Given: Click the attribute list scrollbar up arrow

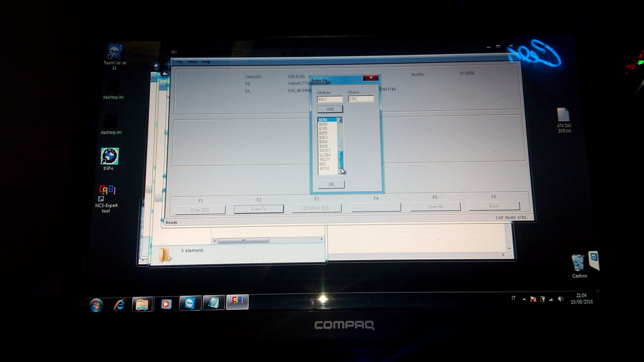Looking at the screenshot, I should (340, 120).
